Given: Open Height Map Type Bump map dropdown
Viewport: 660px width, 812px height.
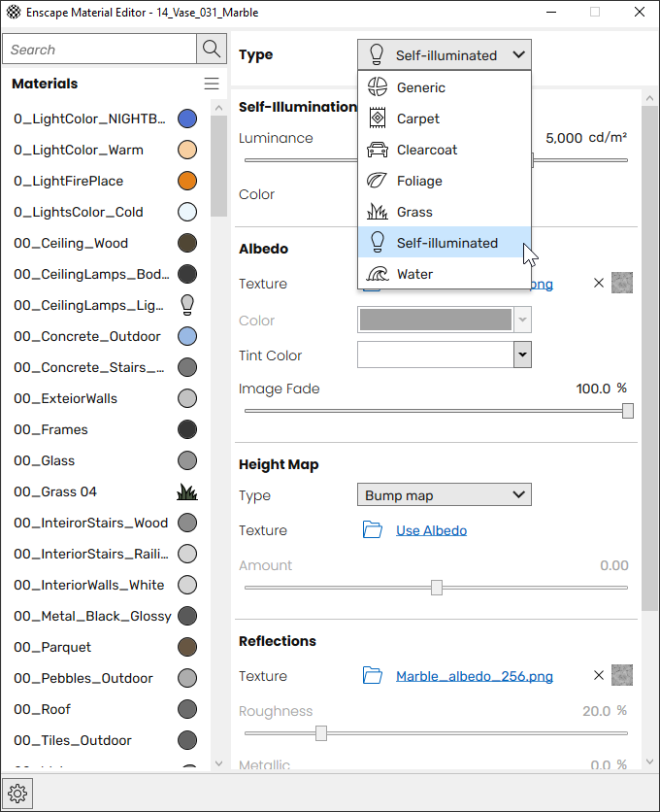Looking at the screenshot, I should click(x=445, y=495).
